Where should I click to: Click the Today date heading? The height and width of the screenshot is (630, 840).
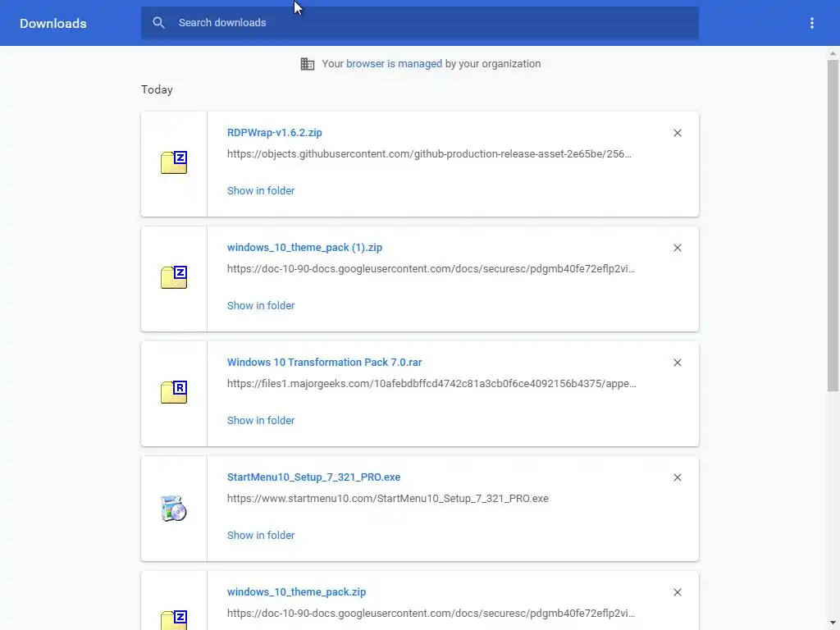click(x=157, y=90)
